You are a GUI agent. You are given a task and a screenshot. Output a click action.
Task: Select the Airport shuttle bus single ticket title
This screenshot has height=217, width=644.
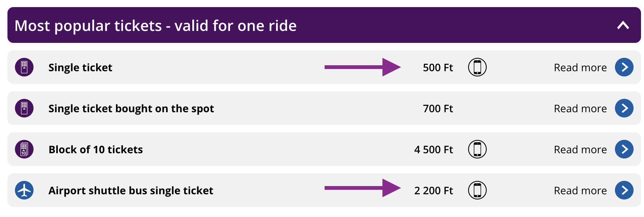click(131, 191)
